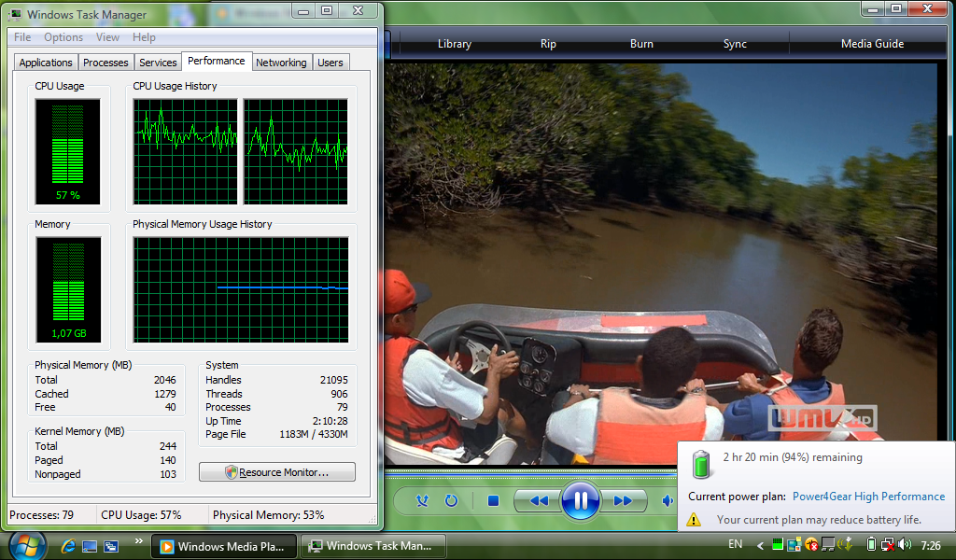Open Power4Gear High Performance plan link

click(x=868, y=497)
